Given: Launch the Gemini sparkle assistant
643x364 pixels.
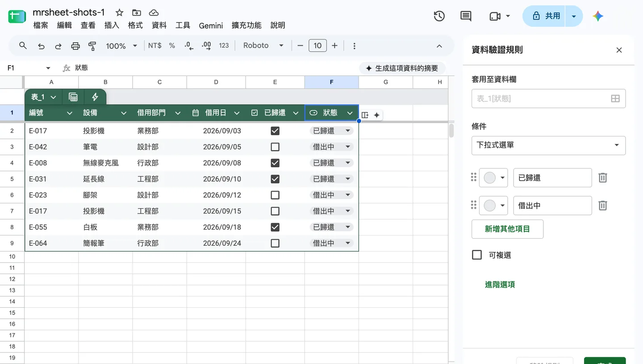Looking at the screenshot, I should pyautogui.click(x=598, y=16).
